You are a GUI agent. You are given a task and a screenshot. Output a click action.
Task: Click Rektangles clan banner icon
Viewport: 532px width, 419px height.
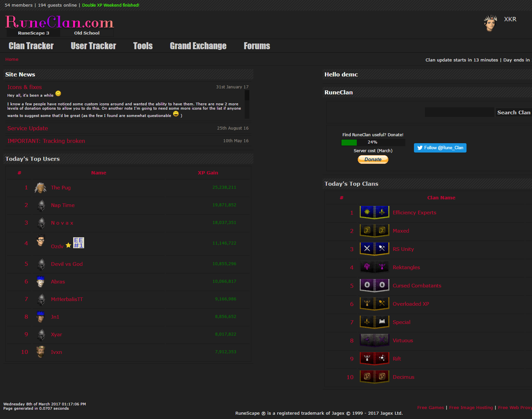[x=374, y=267]
